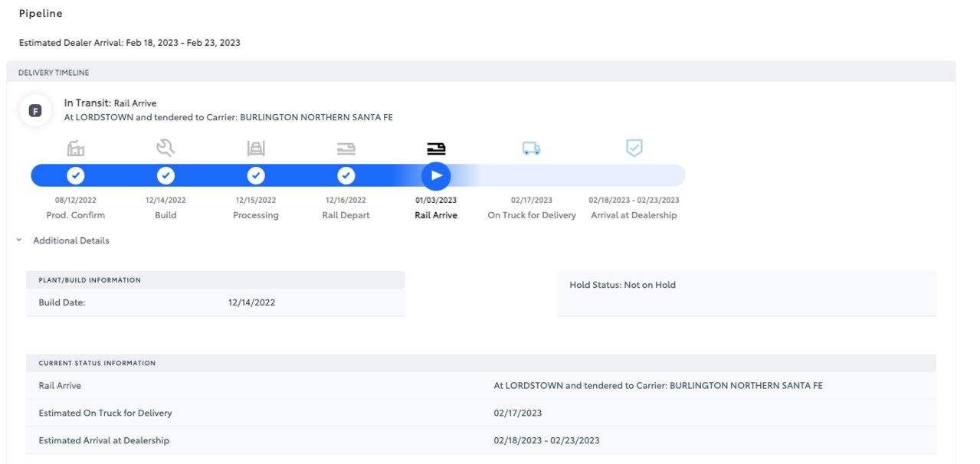980x464 pixels.
Task: Click the Estimated Arrival at Dealership row label
Action: click(x=104, y=440)
